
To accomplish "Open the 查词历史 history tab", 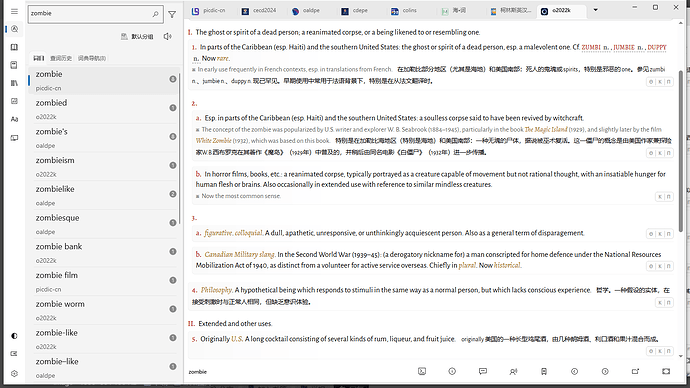I will (x=61, y=58).
